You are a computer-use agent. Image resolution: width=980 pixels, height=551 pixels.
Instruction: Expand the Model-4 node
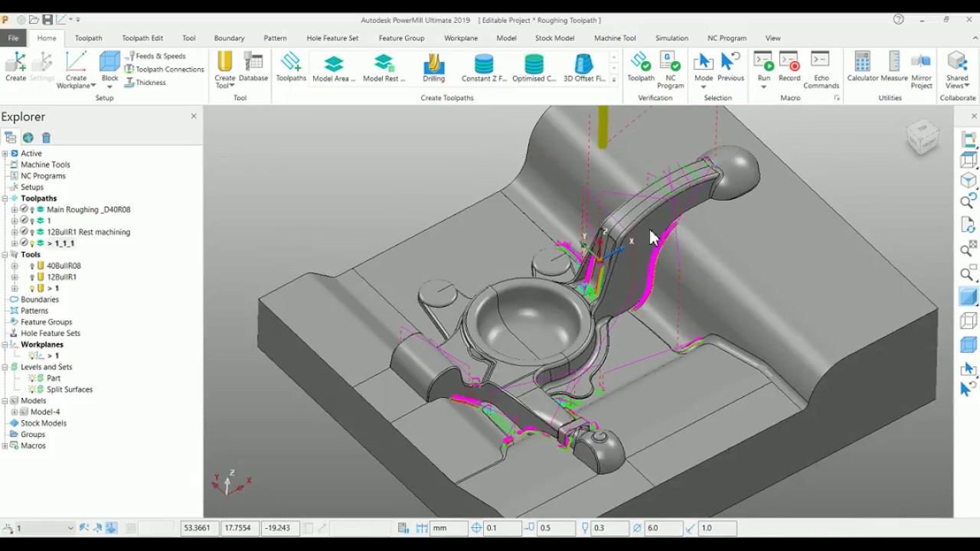coord(15,412)
